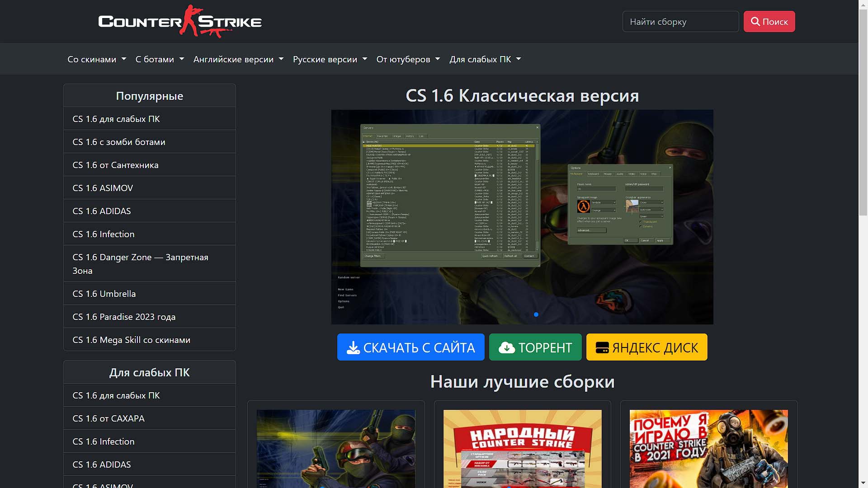868x488 pixels.
Task: Expand Для слабых ПК navigation dropdown
Action: tap(485, 59)
